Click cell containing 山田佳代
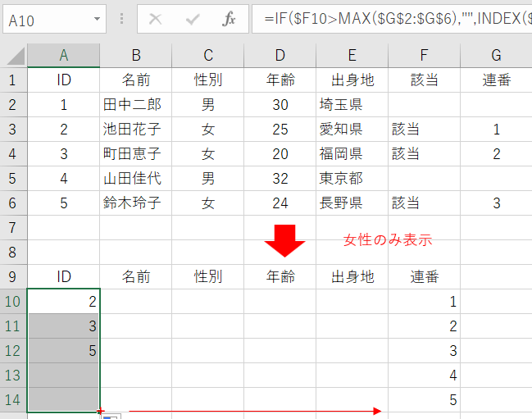The width and height of the screenshot is (532, 419). pyautogui.click(x=135, y=178)
